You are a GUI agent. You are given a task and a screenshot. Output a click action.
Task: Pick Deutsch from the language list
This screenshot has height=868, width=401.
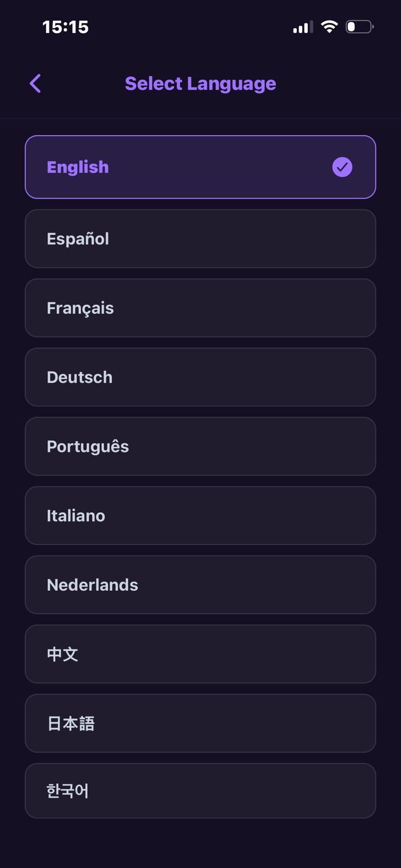click(200, 377)
